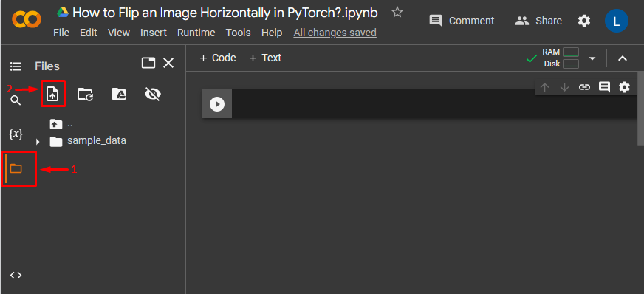Screen dimensions: 644x294
Task: Open the Comment panel
Action: (x=462, y=21)
